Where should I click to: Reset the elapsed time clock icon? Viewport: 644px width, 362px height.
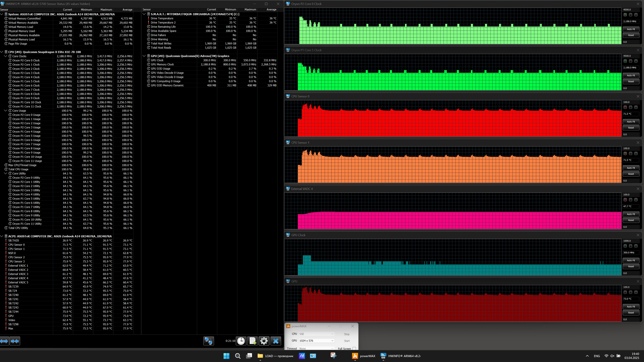coord(241,341)
